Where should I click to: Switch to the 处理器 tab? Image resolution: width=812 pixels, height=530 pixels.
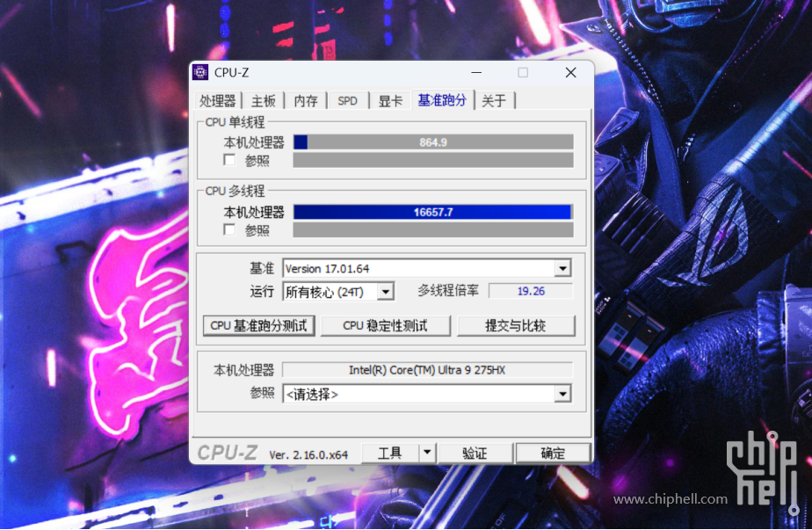(x=218, y=100)
